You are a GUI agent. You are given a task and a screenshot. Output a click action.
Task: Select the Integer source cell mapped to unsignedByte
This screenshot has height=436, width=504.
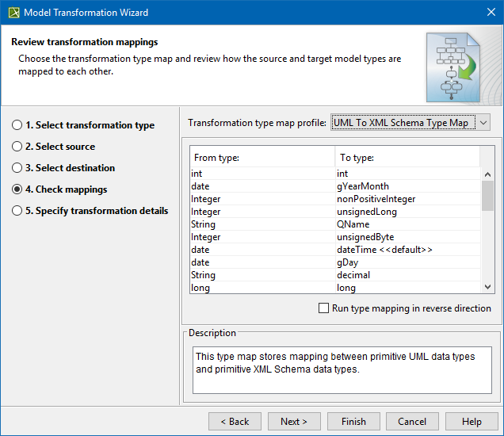point(262,237)
